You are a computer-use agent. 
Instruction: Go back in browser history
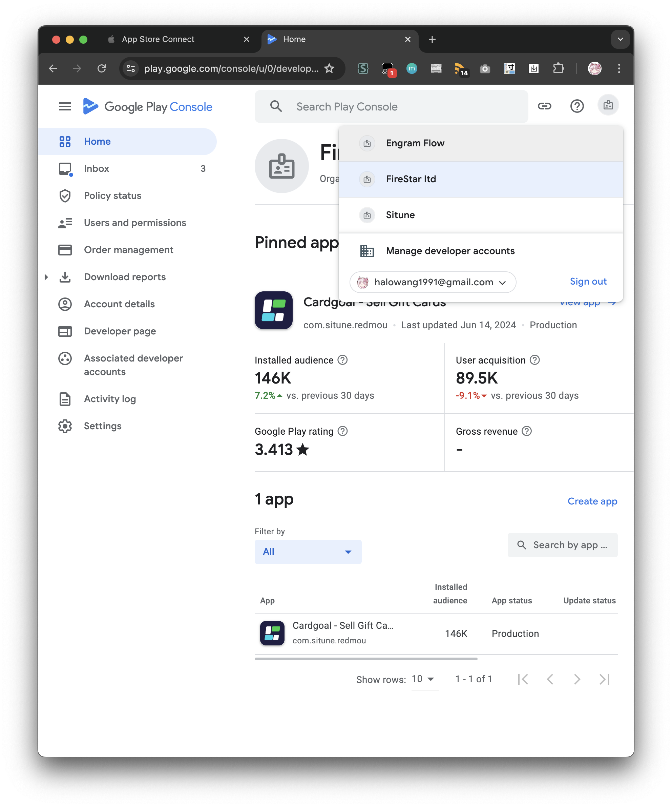[53, 68]
